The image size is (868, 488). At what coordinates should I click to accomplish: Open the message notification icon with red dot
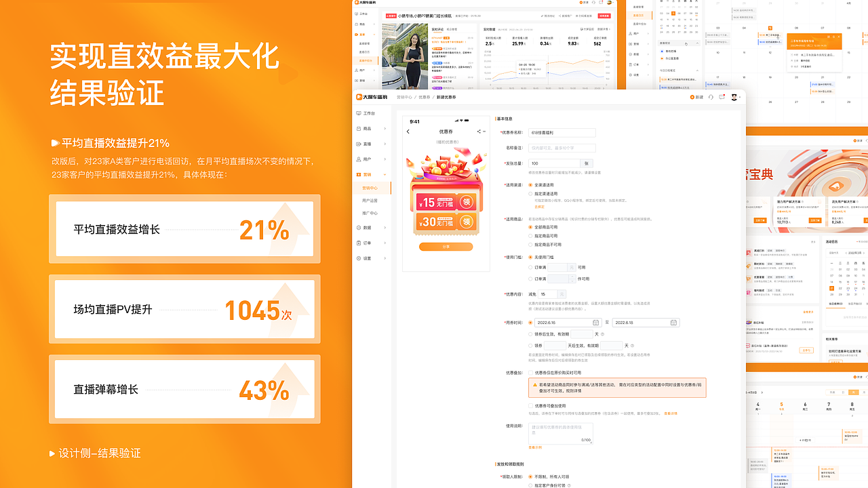click(x=723, y=97)
